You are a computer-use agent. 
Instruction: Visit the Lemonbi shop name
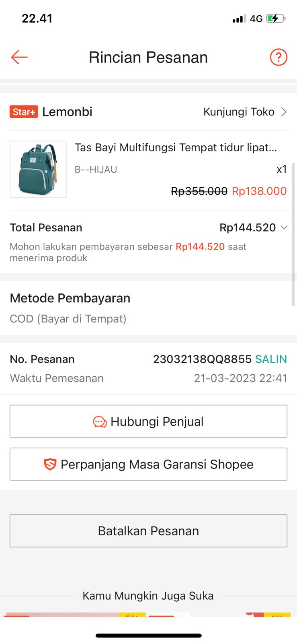(67, 112)
